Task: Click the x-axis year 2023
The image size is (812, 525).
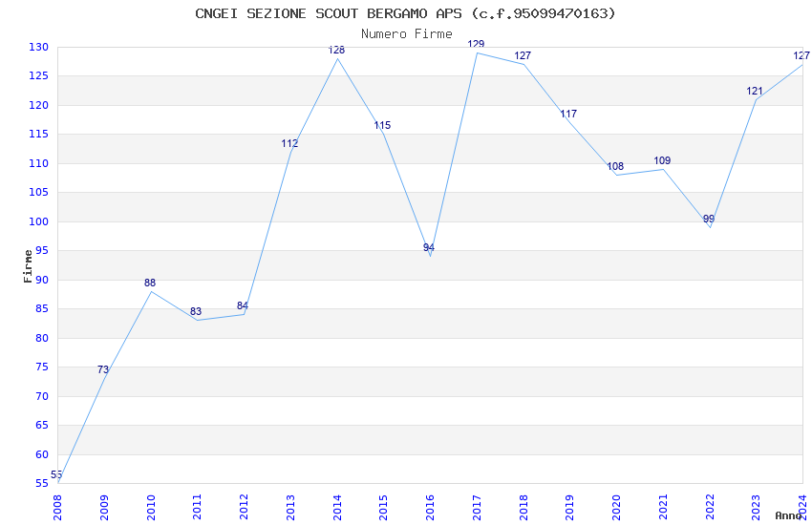Action: pos(756,508)
